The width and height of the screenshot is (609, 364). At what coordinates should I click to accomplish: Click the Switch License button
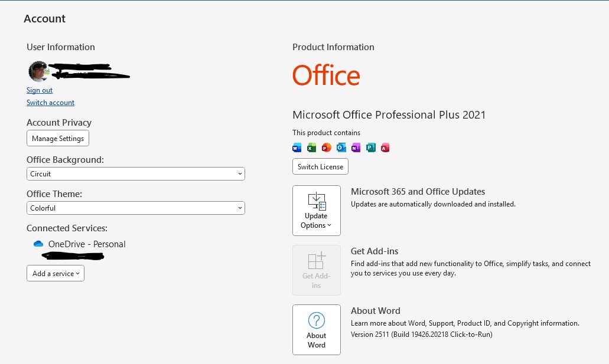[x=320, y=166]
